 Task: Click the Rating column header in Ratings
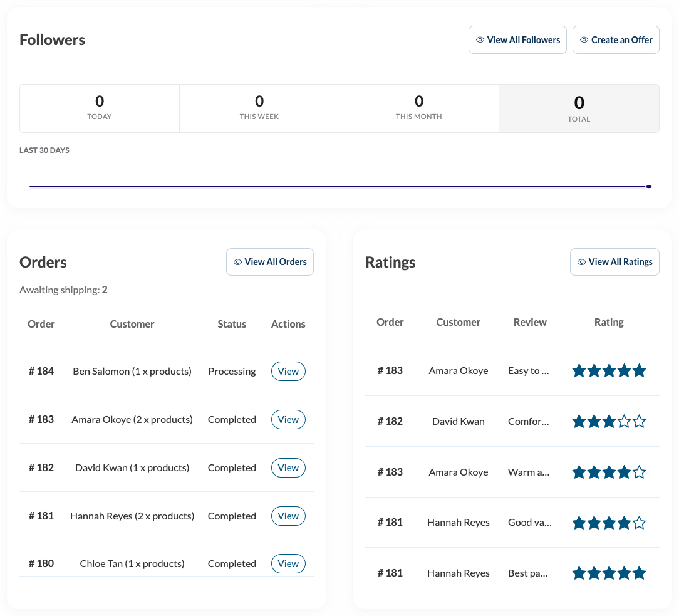609,322
